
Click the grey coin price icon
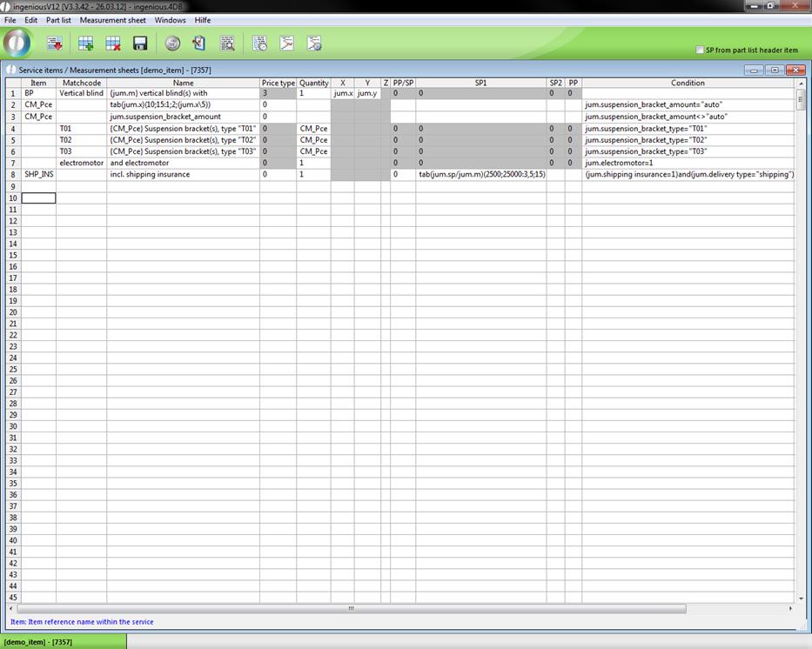tap(172, 43)
